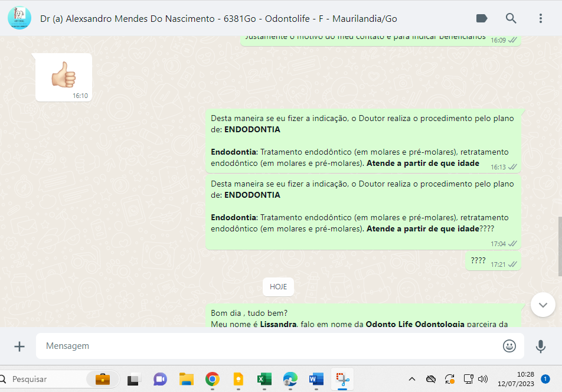Open the plus attachment menu
This screenshot has width=562, height=392.
tap(19, 346)
